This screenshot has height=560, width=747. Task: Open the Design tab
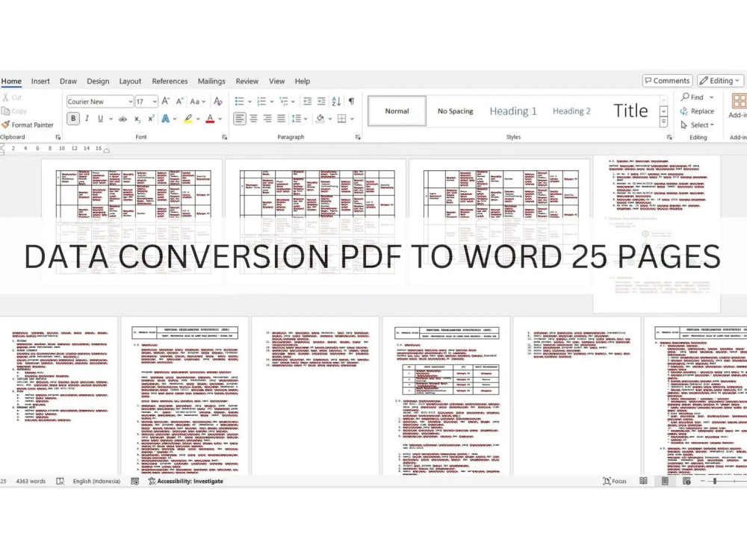click(x=98, y=81)
